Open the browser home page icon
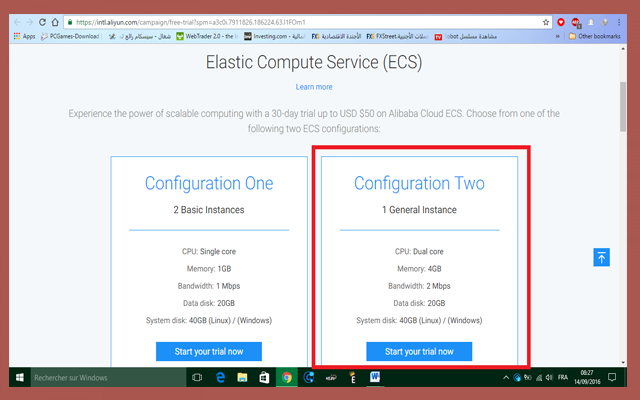640x400 pixels. click(x=55, y=22)
